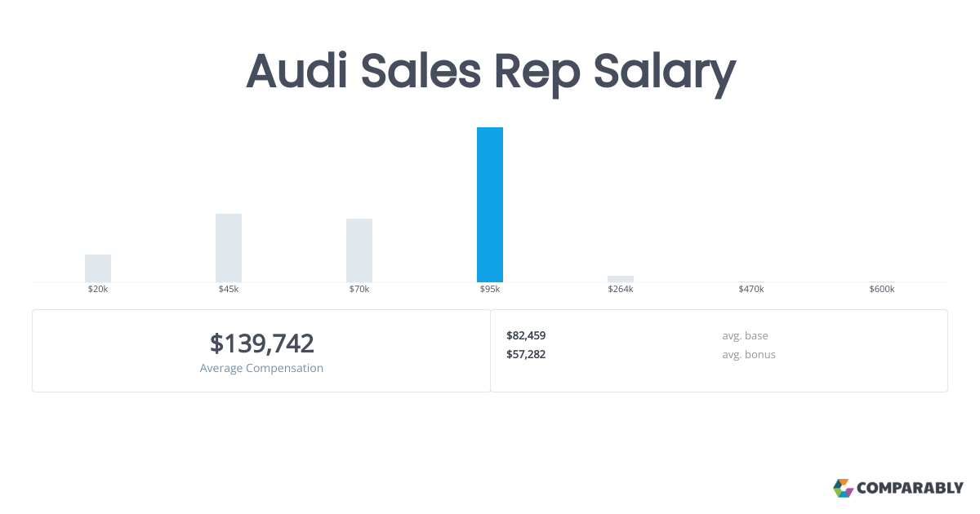Click the $470k axis label
Image resolution: width=980 pixels, height=514 pixels.
[751, 289]
